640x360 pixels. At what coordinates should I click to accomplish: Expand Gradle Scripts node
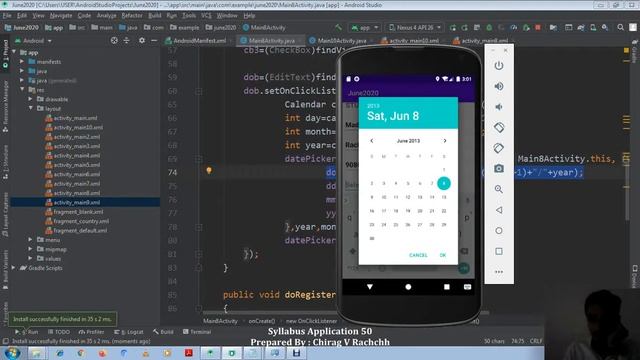(x=14, y=268)
